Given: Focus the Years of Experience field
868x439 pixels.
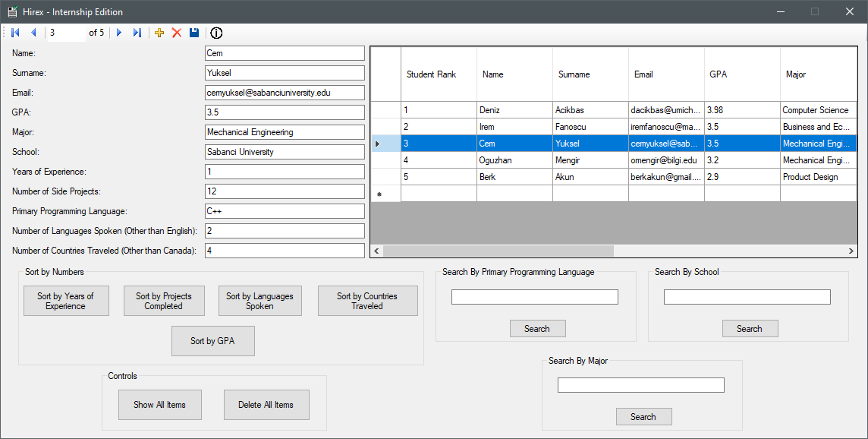Looking at the screenshot, I should 285,172.
